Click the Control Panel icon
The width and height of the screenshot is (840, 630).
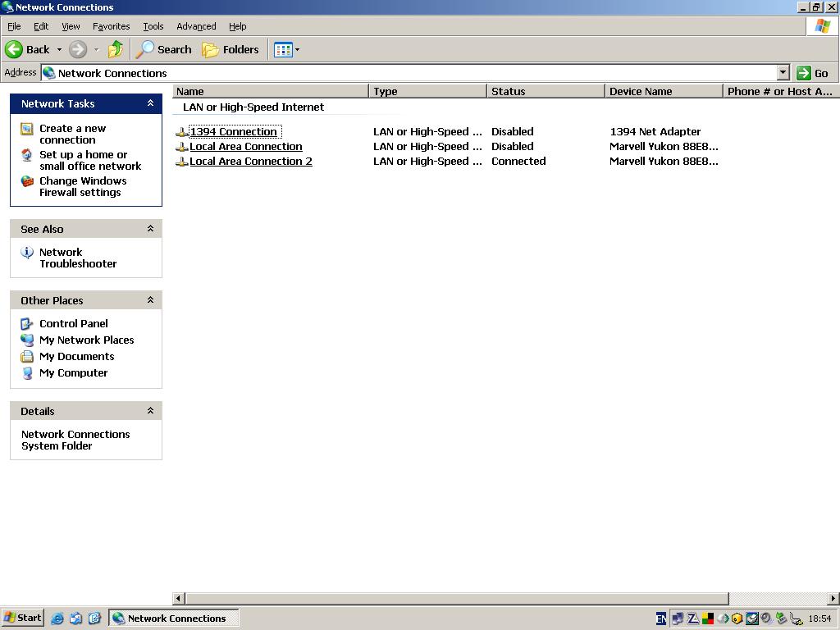click(27, 323)
